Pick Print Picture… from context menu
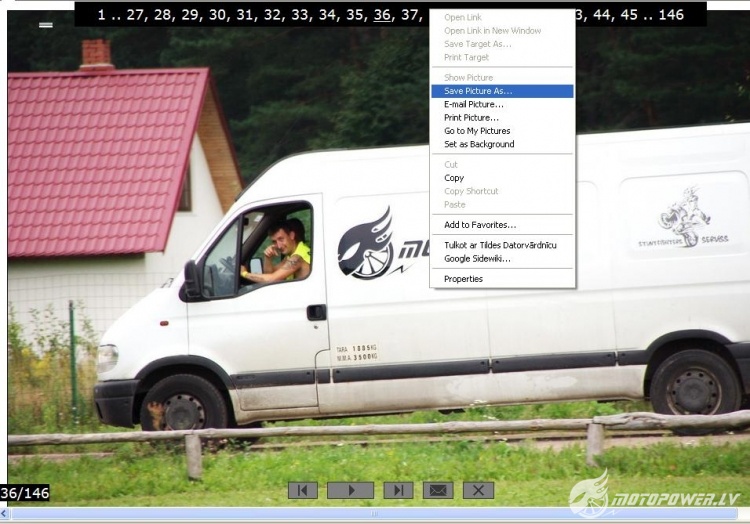The image size is (750, 524). tap(502, 118)
